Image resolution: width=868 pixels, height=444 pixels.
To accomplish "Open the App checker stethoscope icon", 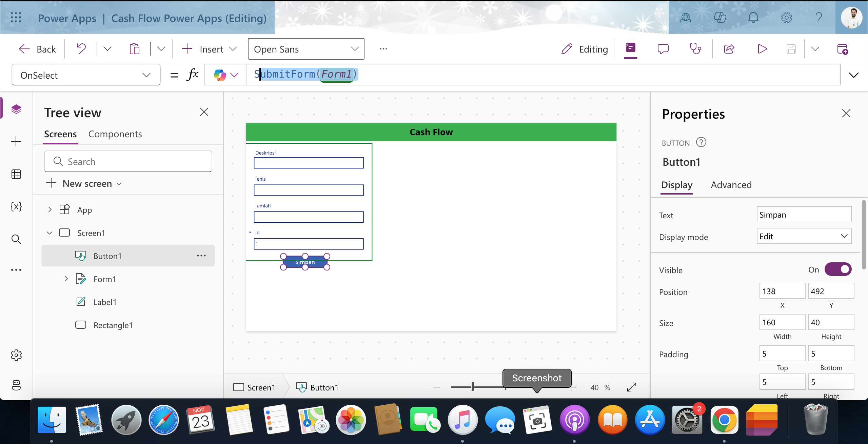I will [695, 49].
